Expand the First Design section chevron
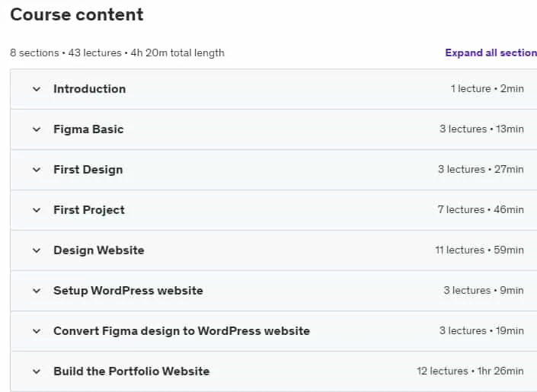The width and height of the screenshot is (537, 392). pos(37,171)
